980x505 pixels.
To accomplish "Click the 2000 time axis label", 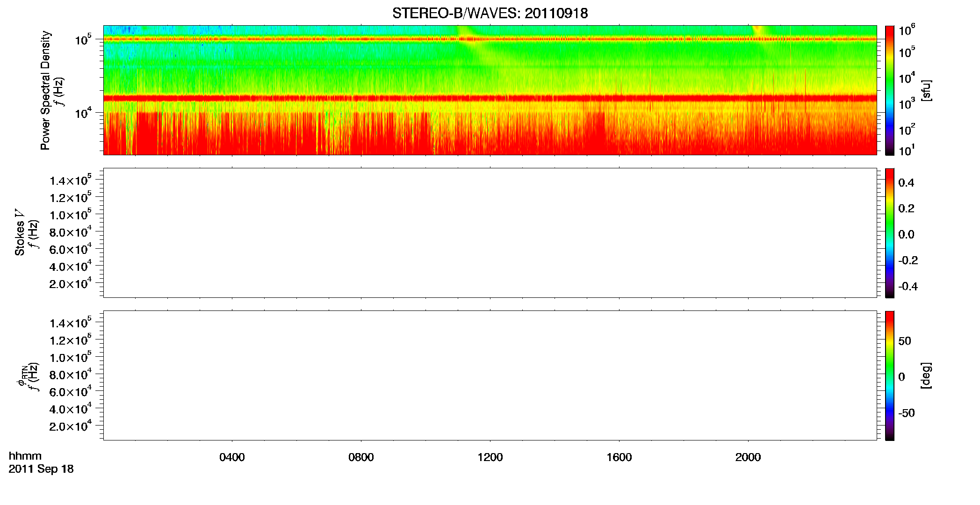I will 748,457.
